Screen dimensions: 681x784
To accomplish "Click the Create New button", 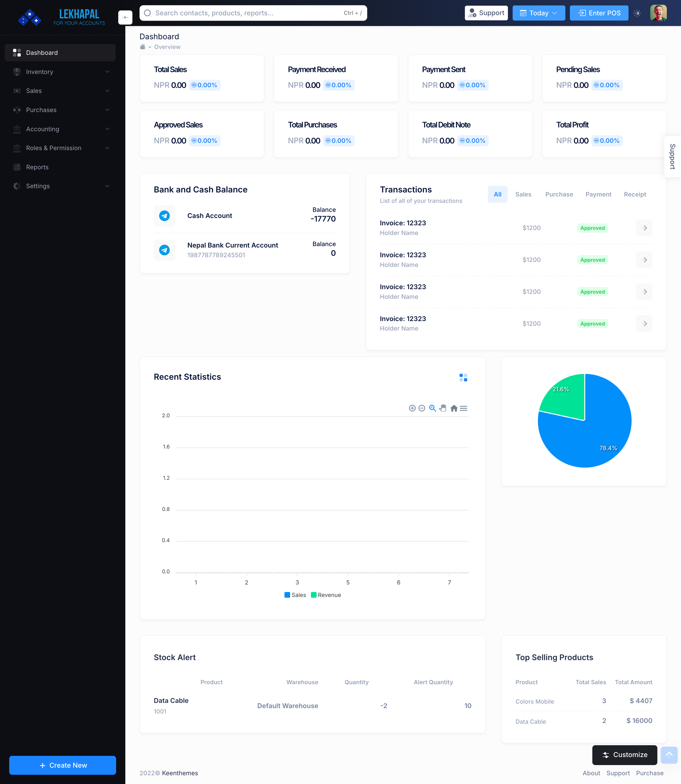I will point(62,765).
